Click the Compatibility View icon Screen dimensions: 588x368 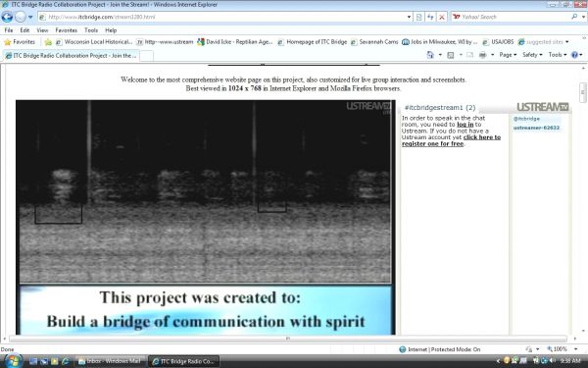(419, 17)
